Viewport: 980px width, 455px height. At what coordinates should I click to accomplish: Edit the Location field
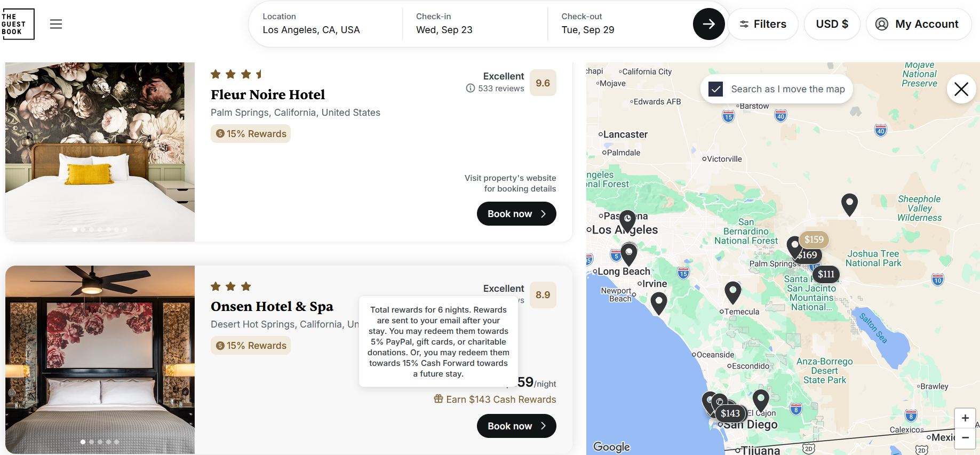(325, 24)
